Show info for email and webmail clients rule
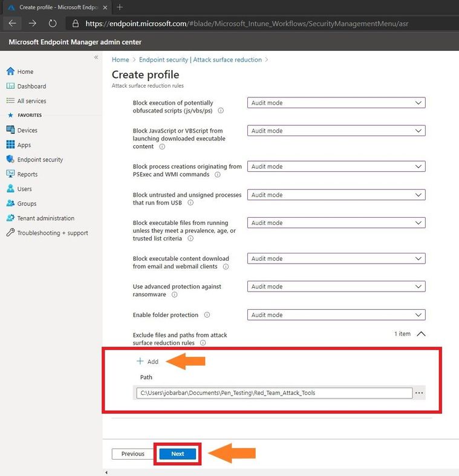 pyautogui.click(x=226, y=267)
